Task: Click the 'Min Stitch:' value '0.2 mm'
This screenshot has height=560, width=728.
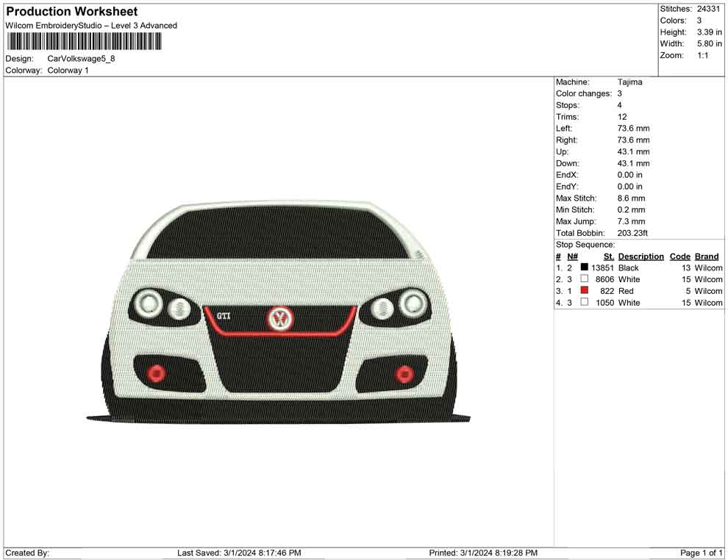Action: (631, 209)
